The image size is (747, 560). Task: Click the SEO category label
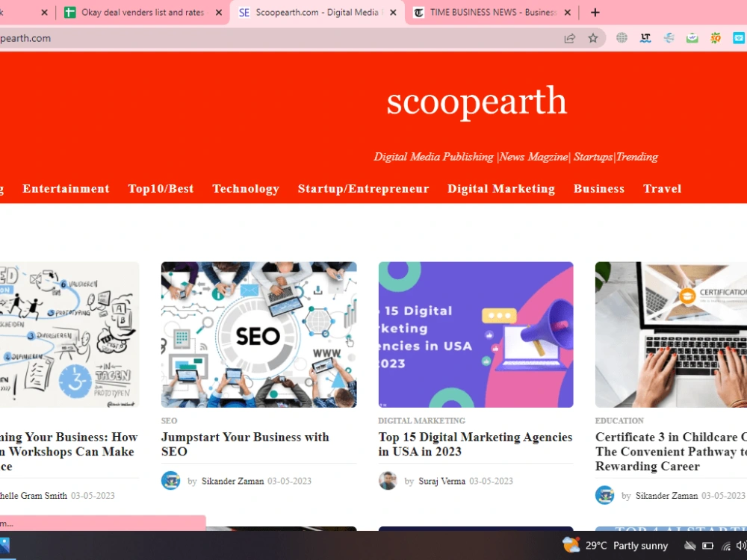(x=169, y=421)
